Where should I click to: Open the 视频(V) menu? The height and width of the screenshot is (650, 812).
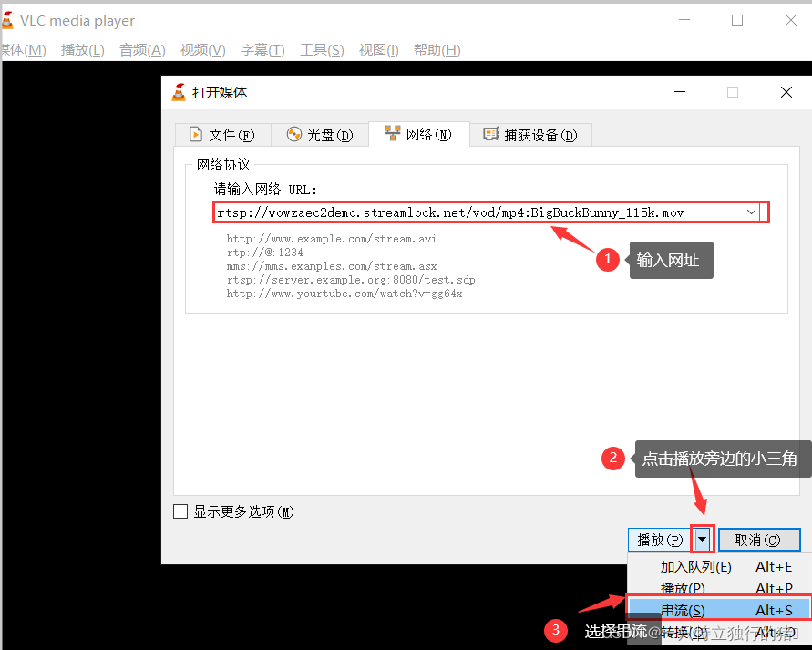click(202, 50)
